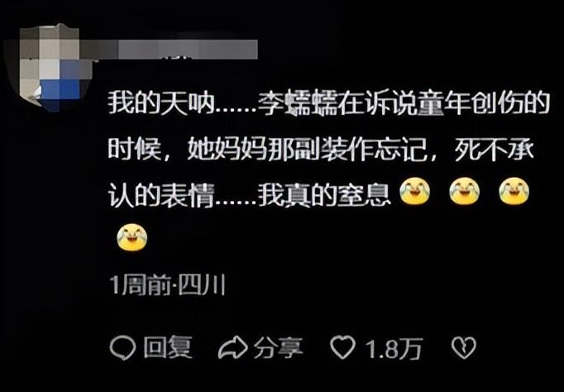564x392 pixels.
Task: Tap the speech bubble reply icon
Action: [122, 348]
